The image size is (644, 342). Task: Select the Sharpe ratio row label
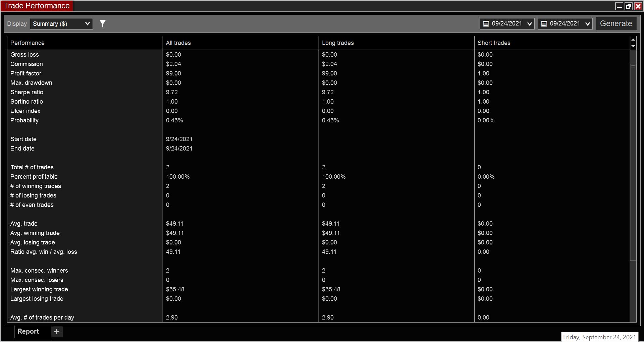click(27, 92)
